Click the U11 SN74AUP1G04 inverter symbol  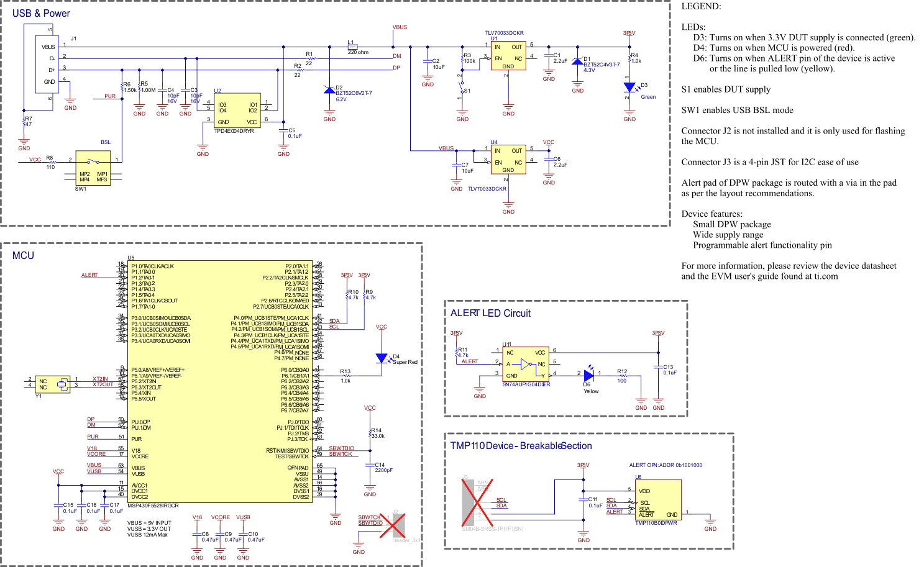pos(526,365)
